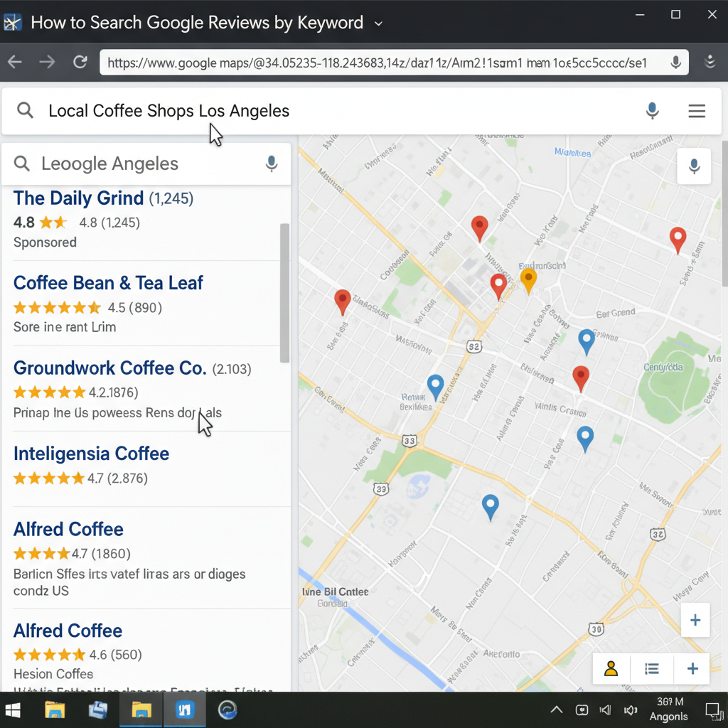Screen dimensions: 728x728
Task: Click the microphone icon in address bar
Action: (x=676, y=63)
